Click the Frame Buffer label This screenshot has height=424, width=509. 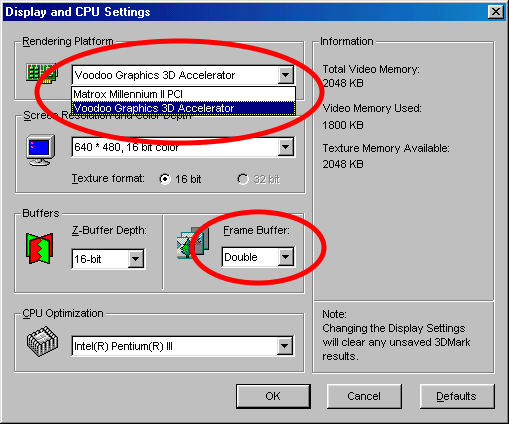pyautogui.click(x=256, y=230)
